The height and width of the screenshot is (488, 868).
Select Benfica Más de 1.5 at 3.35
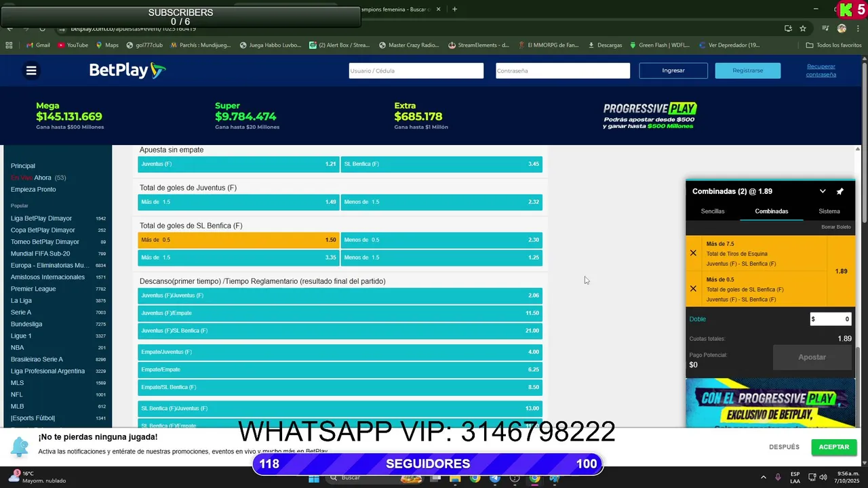(x=238, y=258)
